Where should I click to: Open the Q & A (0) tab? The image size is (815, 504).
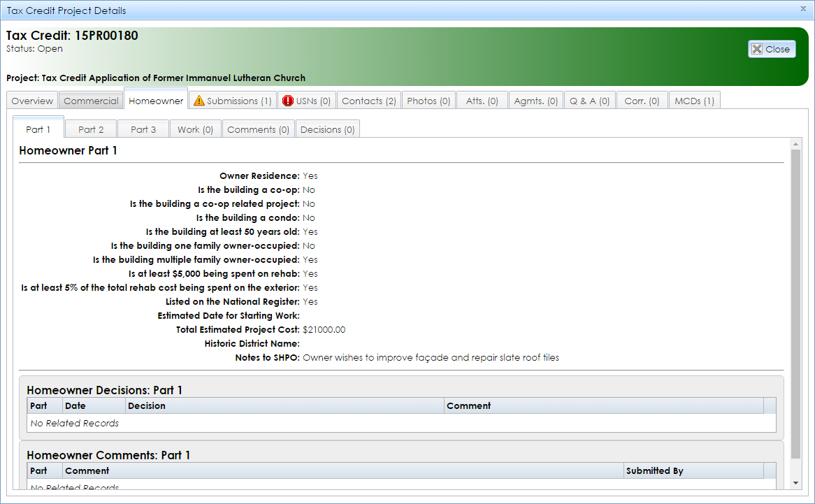[589, 101]
